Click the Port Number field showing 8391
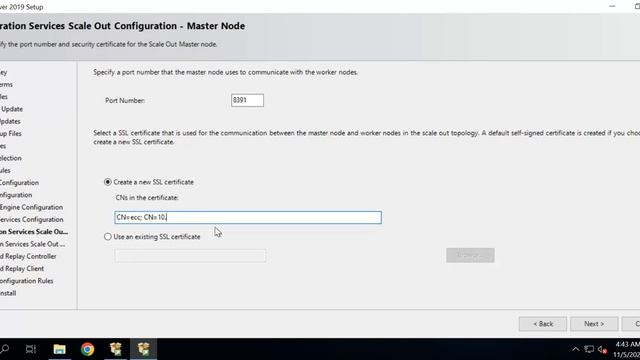Image resolution: width=640 pixels, height=360 pixels. pyautogui.click(x=247, y=100)
